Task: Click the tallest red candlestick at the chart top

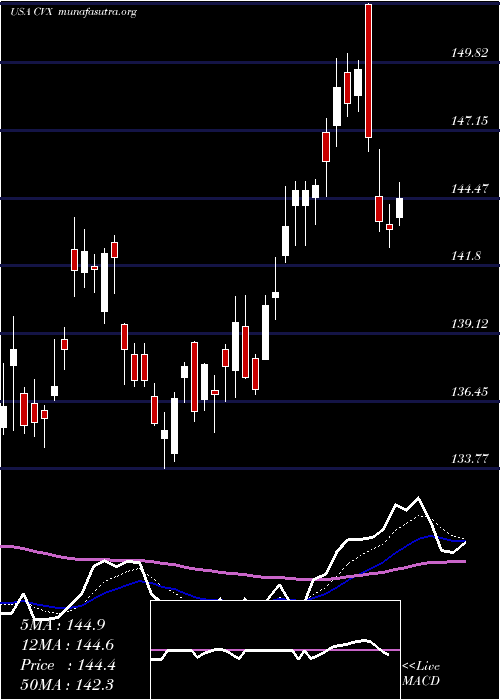Action: coord(368,71)
